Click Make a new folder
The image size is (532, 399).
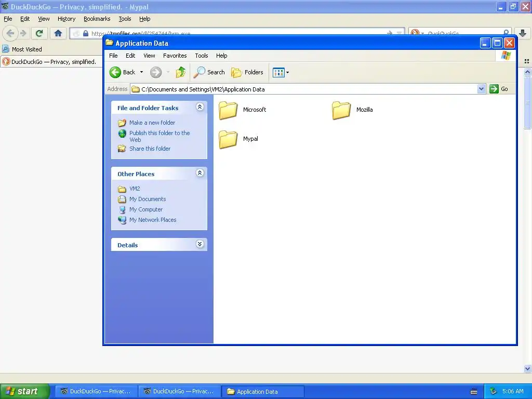152,123
